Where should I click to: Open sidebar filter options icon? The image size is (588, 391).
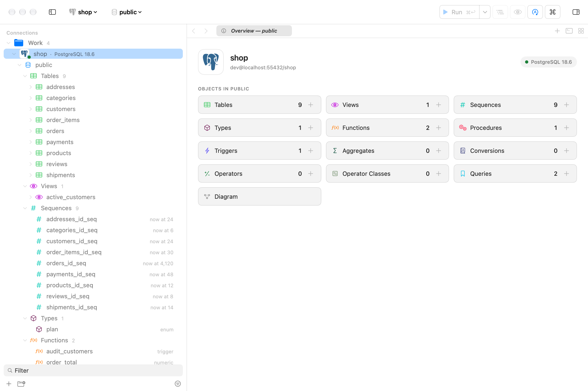pos(178,383)
